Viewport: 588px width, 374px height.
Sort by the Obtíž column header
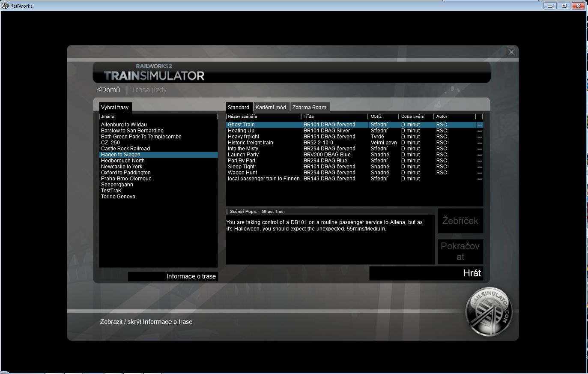(383, 117)
